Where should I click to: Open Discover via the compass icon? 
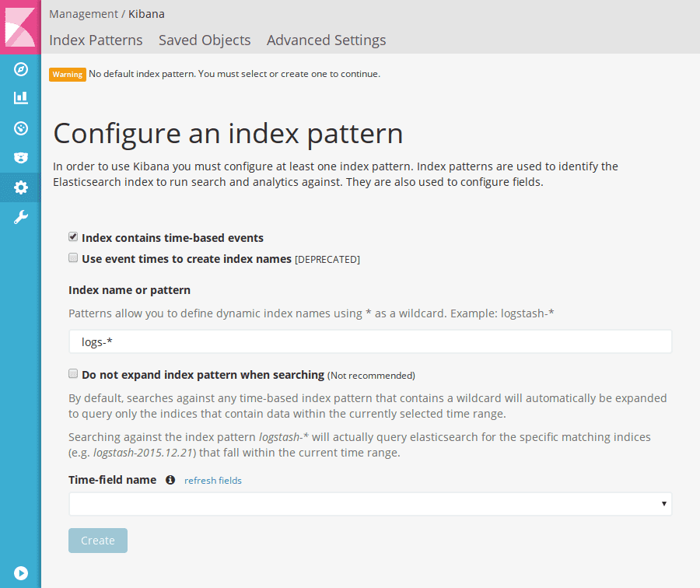pos(20,69)
